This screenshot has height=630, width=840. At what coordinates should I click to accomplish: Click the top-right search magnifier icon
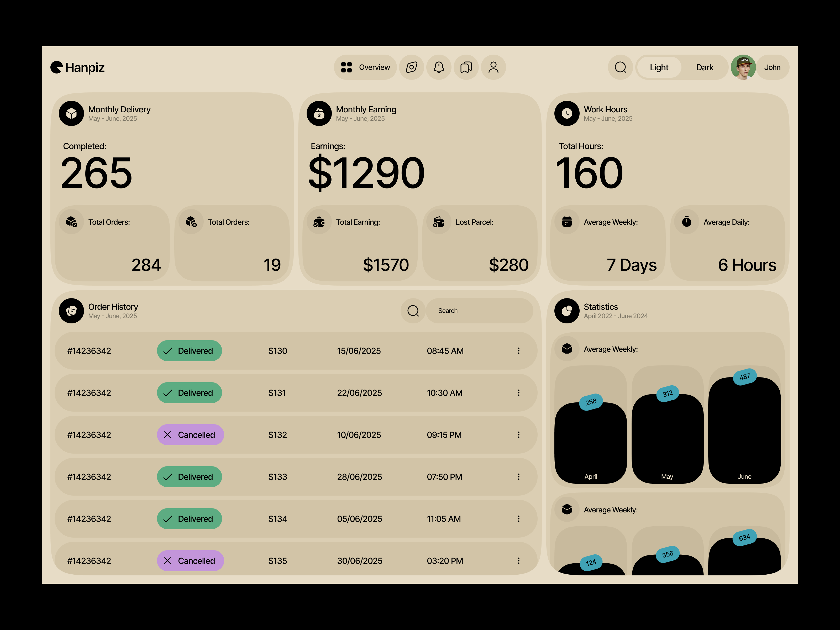621,67
